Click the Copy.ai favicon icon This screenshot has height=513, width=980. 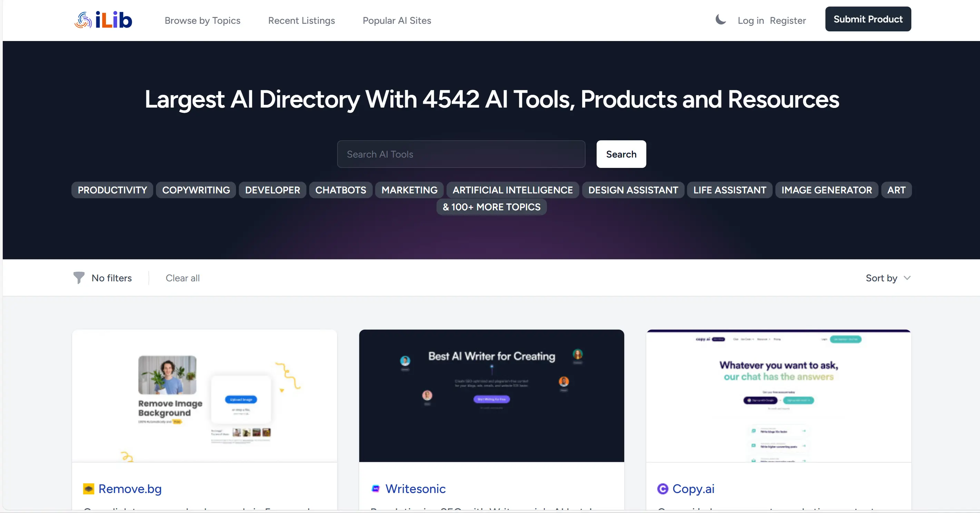(x=663, y=489)
